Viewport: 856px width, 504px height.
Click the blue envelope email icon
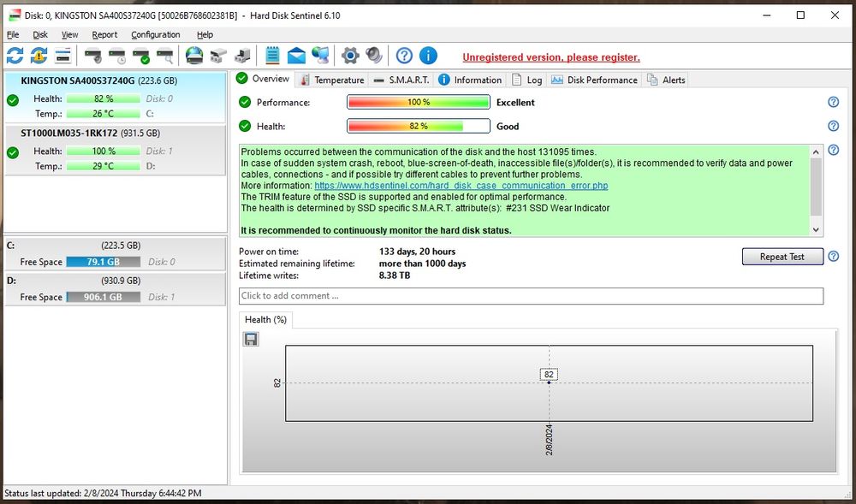[x=296, y=56]
